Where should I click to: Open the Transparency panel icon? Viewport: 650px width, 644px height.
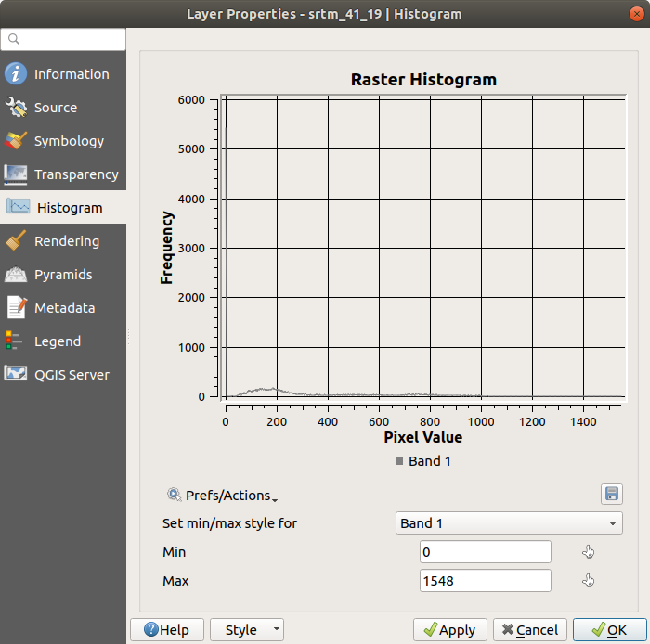tap(16, 174)
